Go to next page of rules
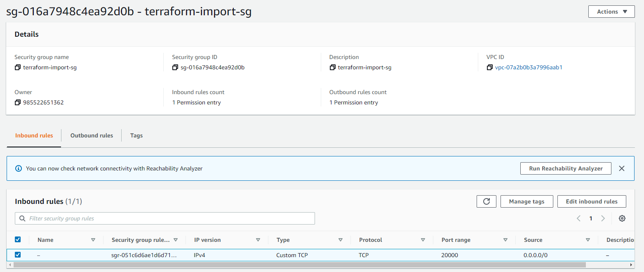Viewport: 644px width, 272px height. [x=603, y=218]
